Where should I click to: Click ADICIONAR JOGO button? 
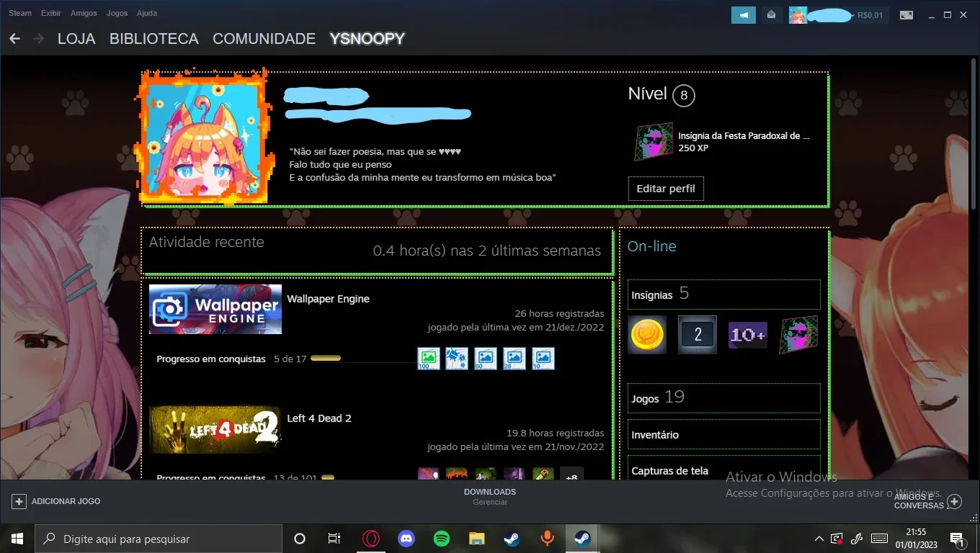57,501
